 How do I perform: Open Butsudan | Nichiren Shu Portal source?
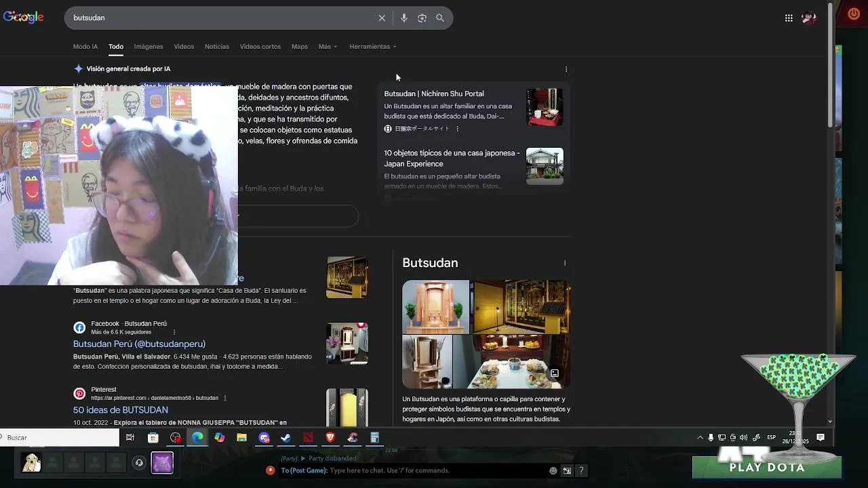[x=434, y=94]
